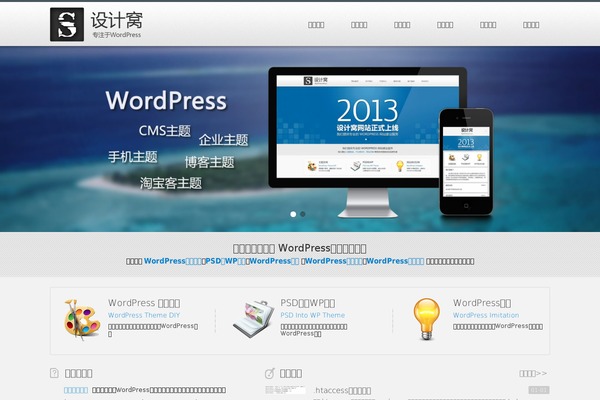Open the more '>>' link
The width and height of the screenshot is (600, 400).
(x=533, y=373)
